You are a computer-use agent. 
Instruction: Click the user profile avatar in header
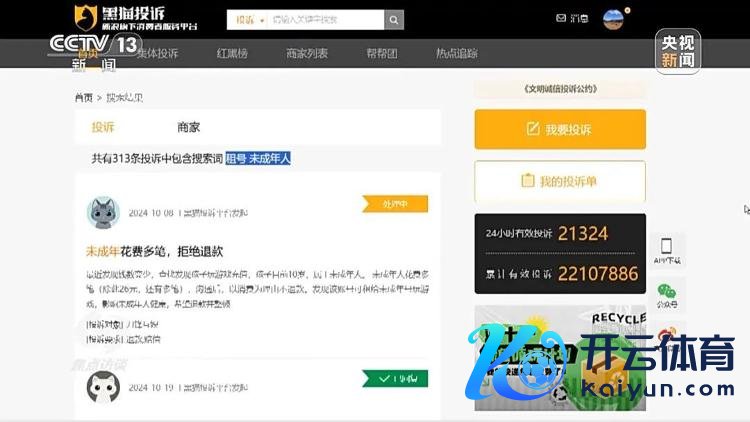(613, 19)
